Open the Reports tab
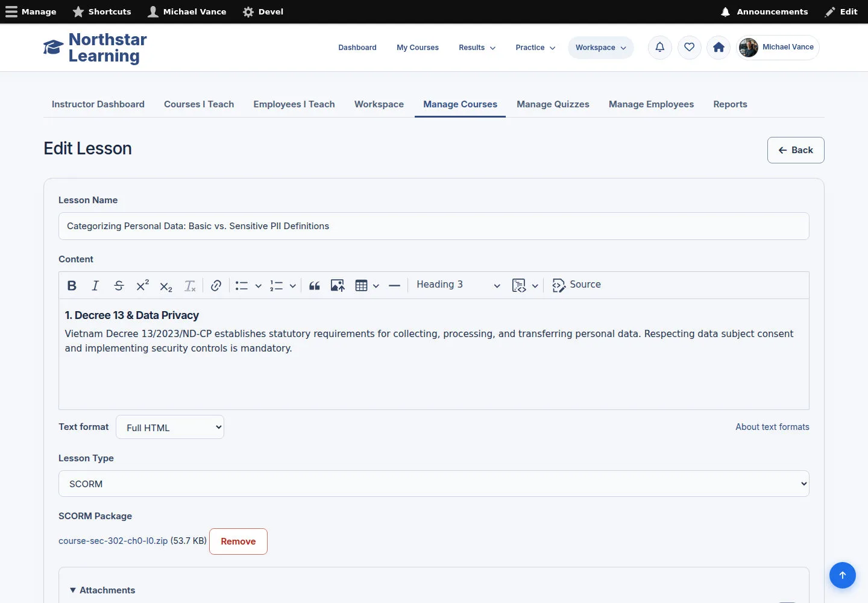This screenshot has height=603, width=868. [x=730, y=104]
